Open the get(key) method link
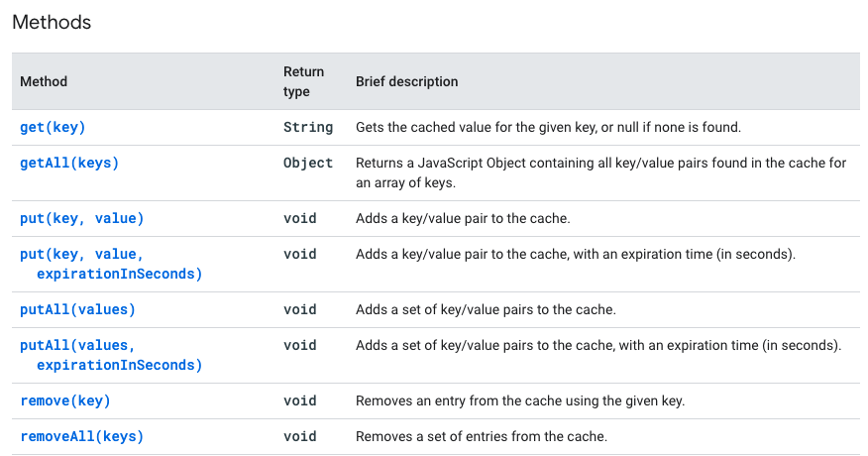The width and height of the screenshot is (868, 456). [x=53, y=128]
